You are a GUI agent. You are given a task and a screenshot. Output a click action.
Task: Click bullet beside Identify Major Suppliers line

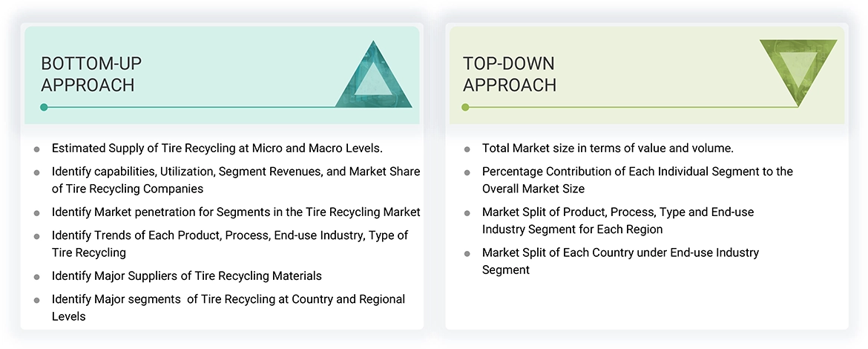[37, 277]
